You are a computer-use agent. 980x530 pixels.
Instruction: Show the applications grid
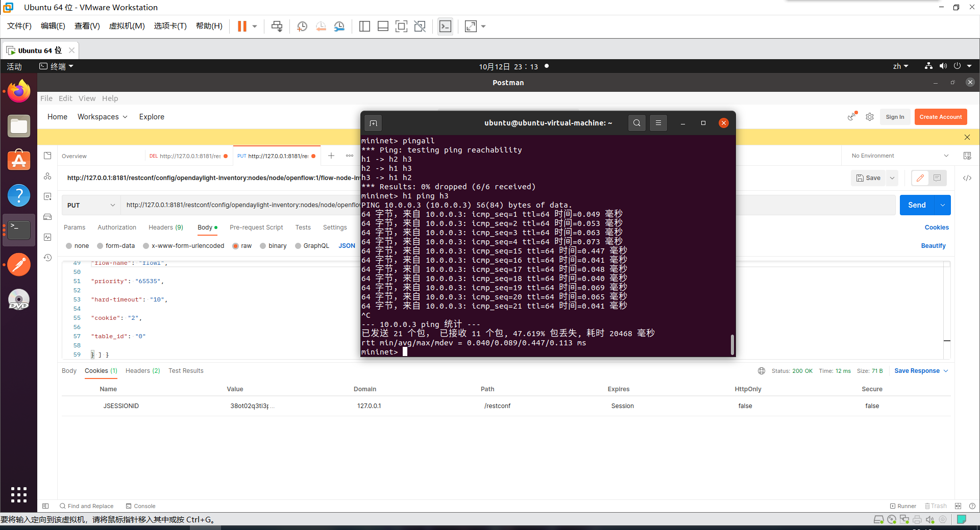(x=19, y=494)
